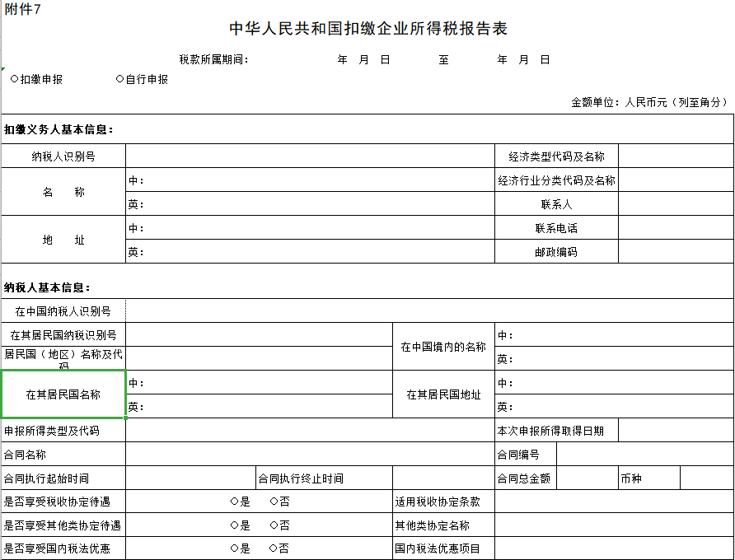
Task: Click the empty cell beside 纳税人识别号 under 扣缴义务人
Action: click(309, 156)
